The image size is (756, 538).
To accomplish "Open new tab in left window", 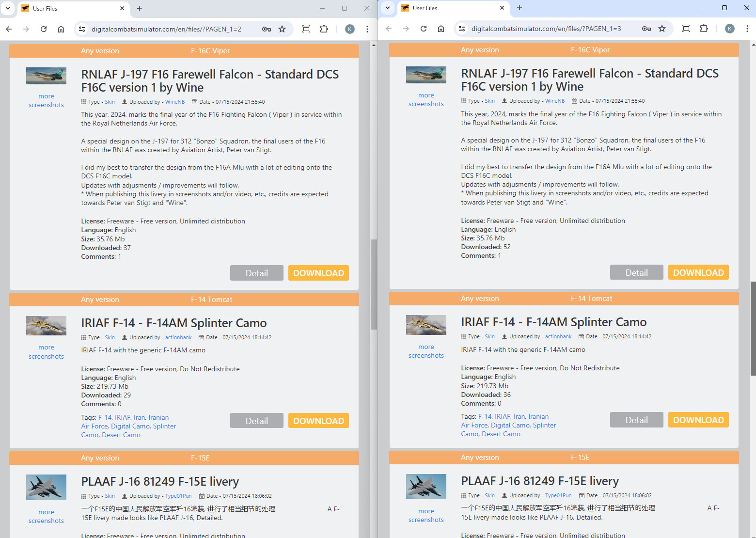I will click(x=140, y=8).
